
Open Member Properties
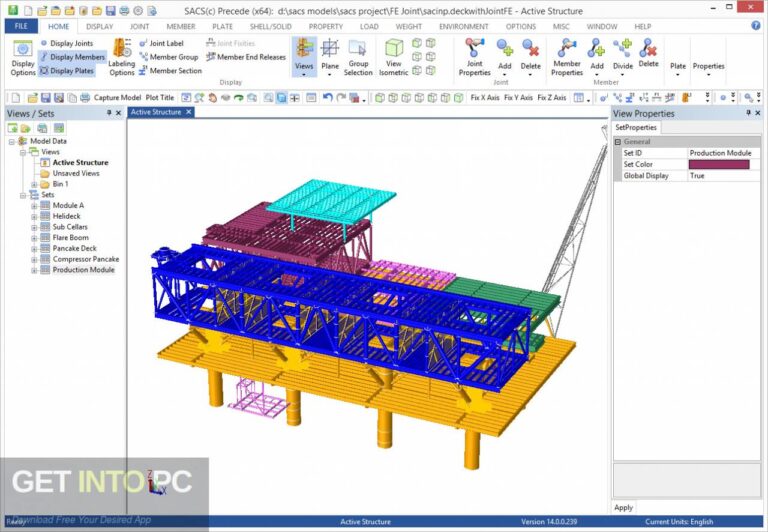pyautogui.click(x=567, y=58)
